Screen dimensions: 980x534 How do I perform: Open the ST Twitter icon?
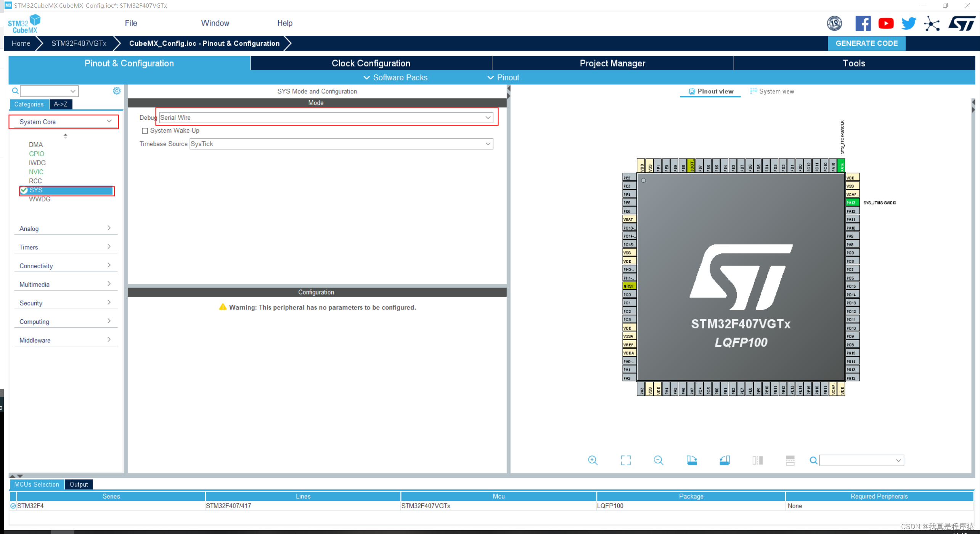(x=909, y=23)
